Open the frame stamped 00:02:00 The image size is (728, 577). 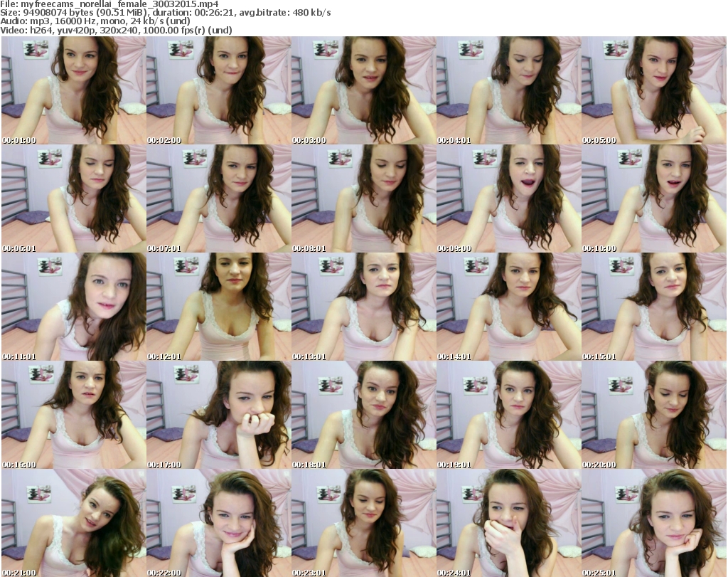point(219,90)
